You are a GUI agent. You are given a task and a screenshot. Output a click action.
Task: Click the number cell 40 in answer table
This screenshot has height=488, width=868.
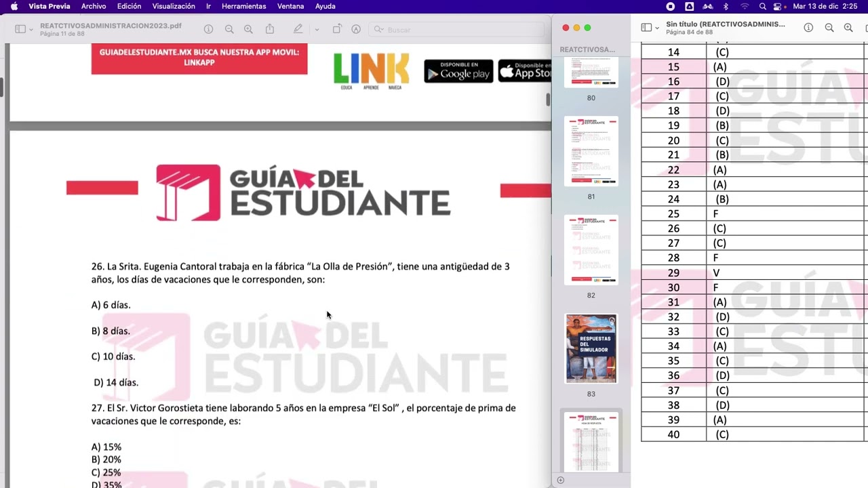tap(673, 434)
